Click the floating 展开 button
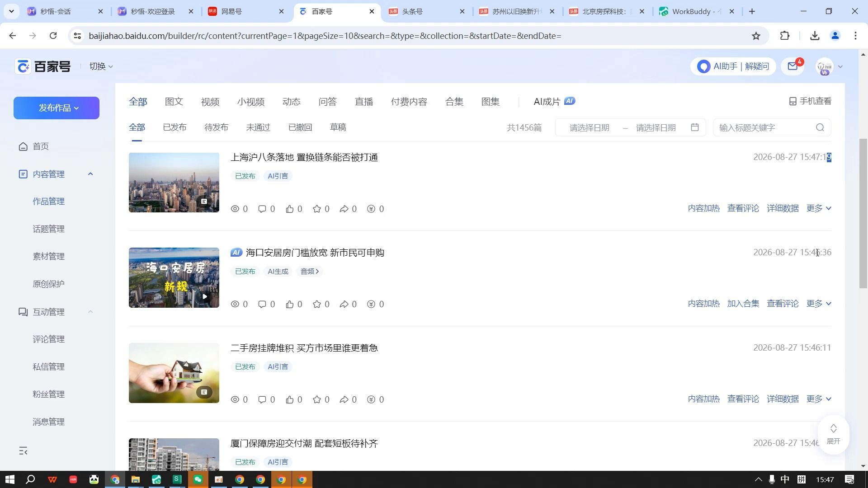The height and width of the screenshot is (488, 868). click(x=833, y=434)
